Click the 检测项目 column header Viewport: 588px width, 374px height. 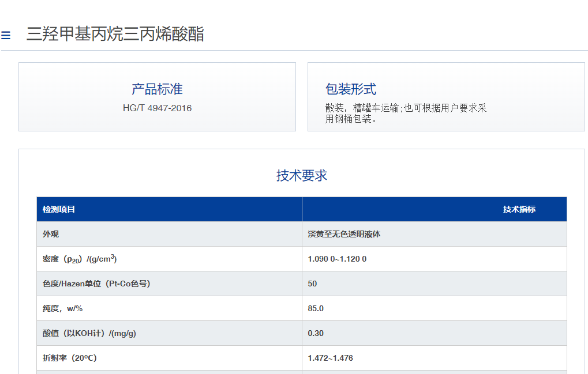(58, 209)
